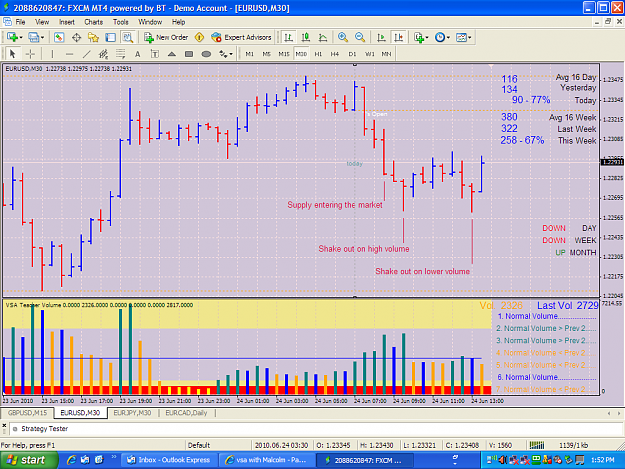Click the Templates chart icon
The width and height of the screenshot is (625, 469).
(x=461, y=37)
